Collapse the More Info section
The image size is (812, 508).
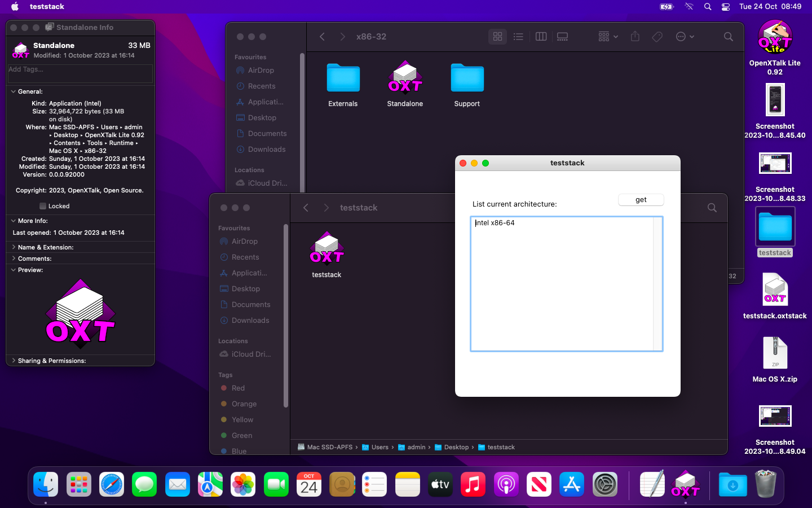(x=14, y=221)
